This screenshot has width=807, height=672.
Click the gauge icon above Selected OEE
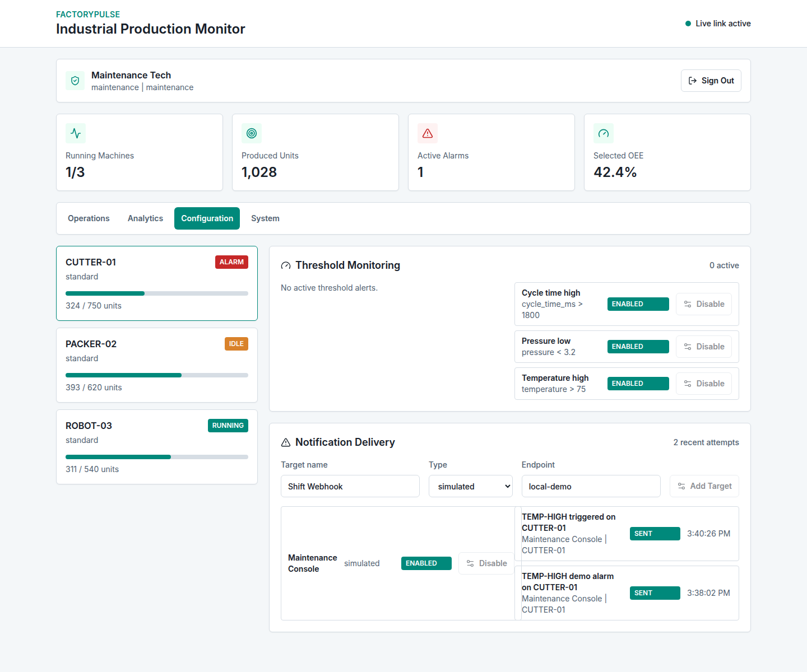[604, 133]
